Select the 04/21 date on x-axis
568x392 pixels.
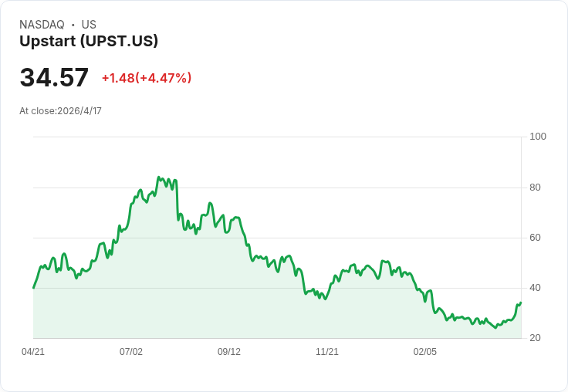(x=33, y=352)
